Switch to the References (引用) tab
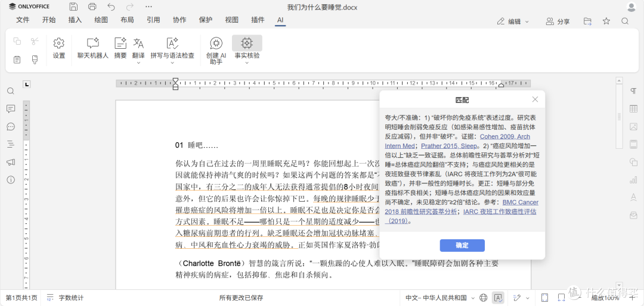Image resolution: width=644 pixels, height=306 pixels. (153, 20)
